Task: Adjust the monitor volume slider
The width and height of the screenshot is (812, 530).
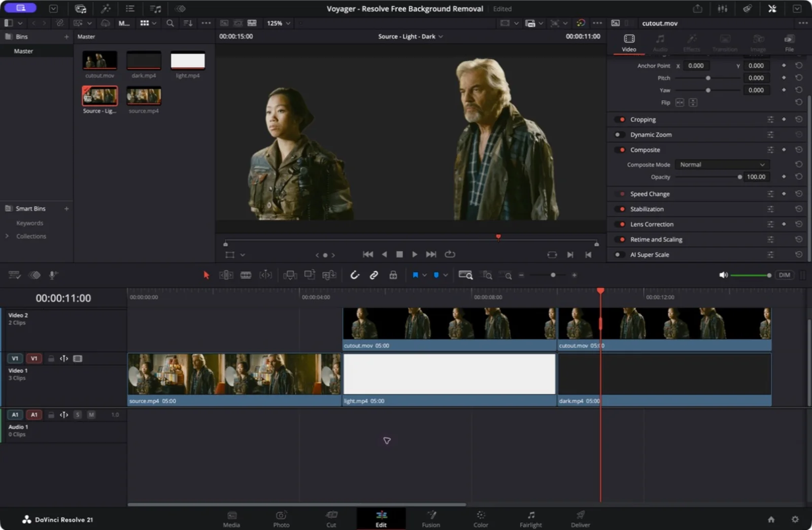Action: coord(751,275)
